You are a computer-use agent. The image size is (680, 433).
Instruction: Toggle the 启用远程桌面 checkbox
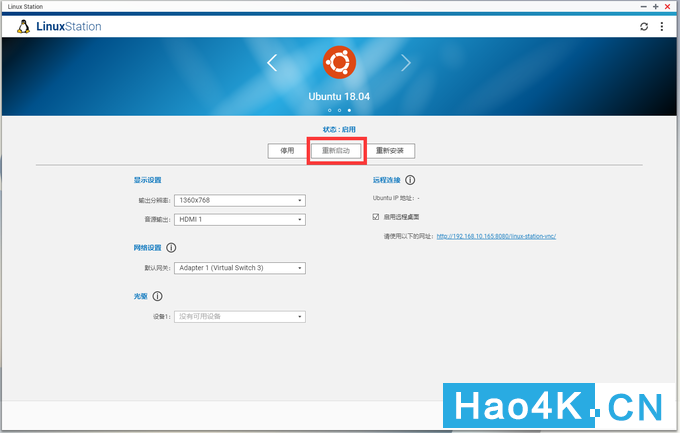pyautogui.click(x=376, y=216)
